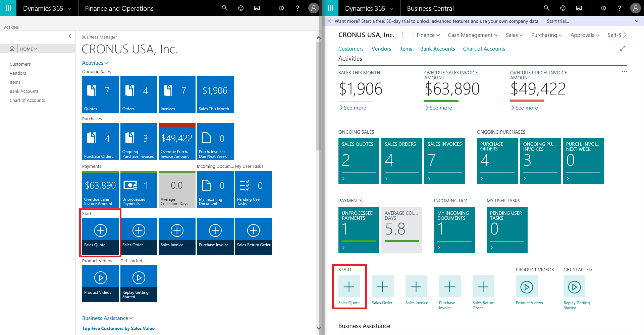The image size is (644, 335).
Task: Open feedback smiley in Finance and Operations header
Action: (x=241, y=8)
